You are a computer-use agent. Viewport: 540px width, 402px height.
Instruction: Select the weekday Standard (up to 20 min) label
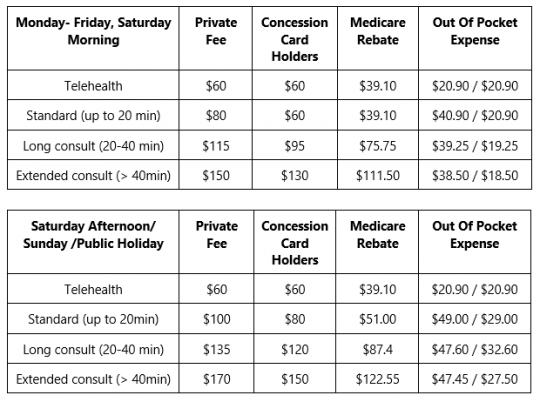click(93, 115)
